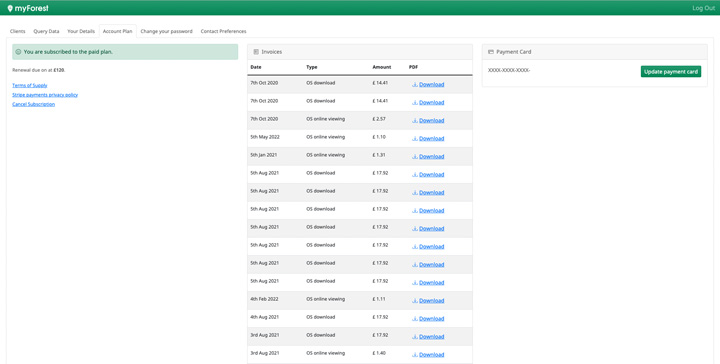The image size is (720, 364).
Task: Open the Clients tab
Action: [x=17, y=31]
